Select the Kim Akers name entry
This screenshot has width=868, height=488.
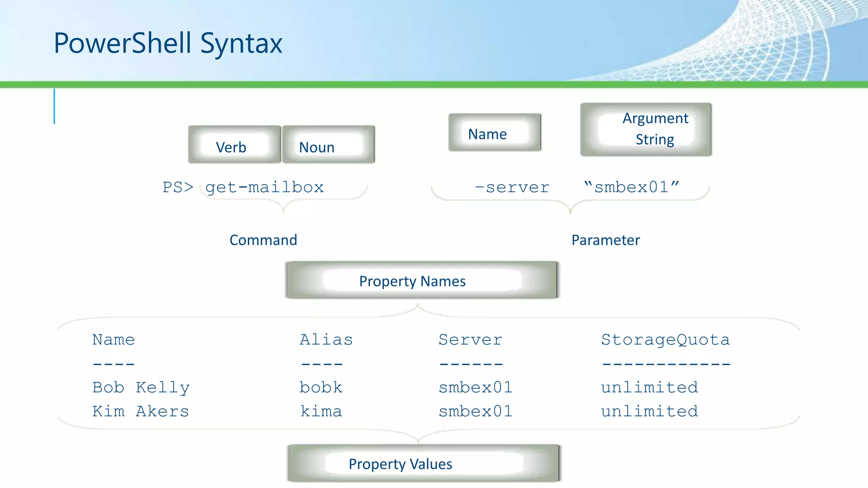pos(140,411)
